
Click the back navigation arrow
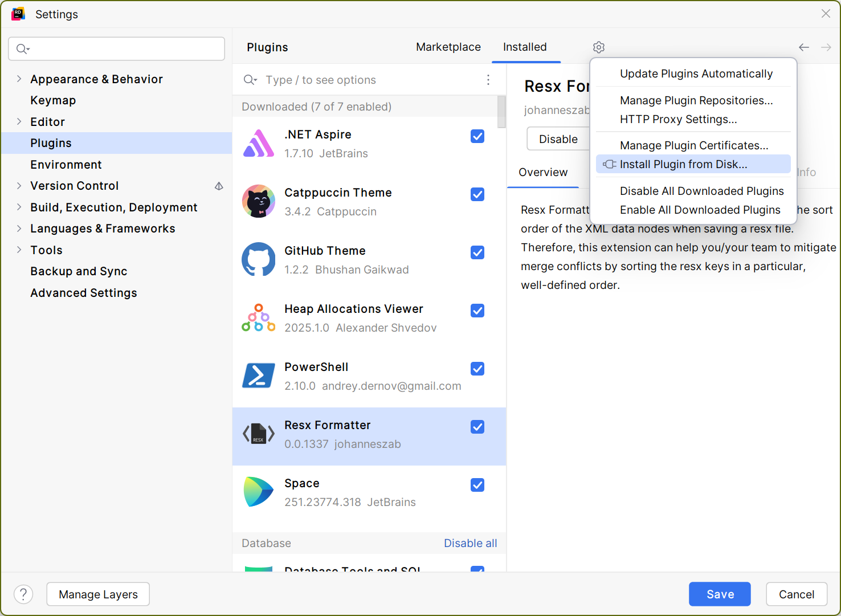tap(804, 47)
